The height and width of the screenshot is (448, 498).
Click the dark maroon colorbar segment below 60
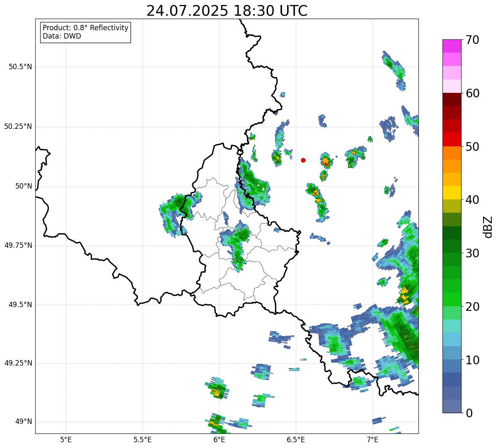click(x=452, y=99)
